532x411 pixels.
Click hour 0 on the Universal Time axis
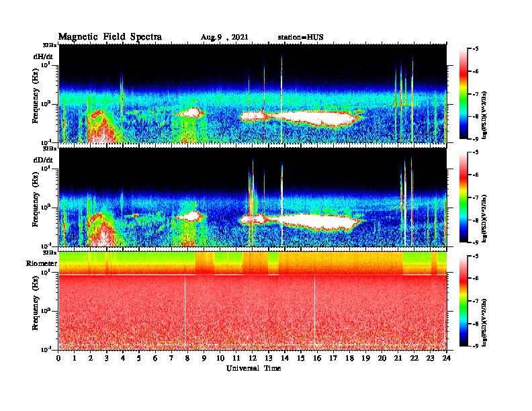pyautogui.click(x=59, y=358)
